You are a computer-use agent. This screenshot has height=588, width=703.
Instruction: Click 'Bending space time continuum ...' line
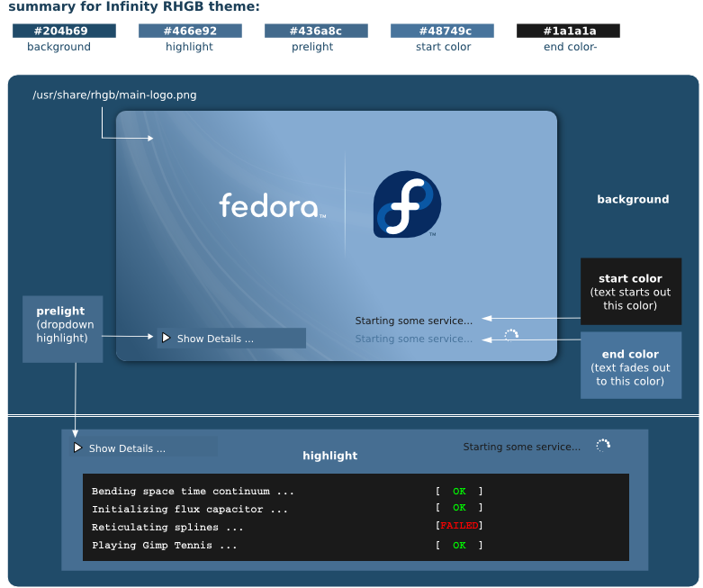193,491
